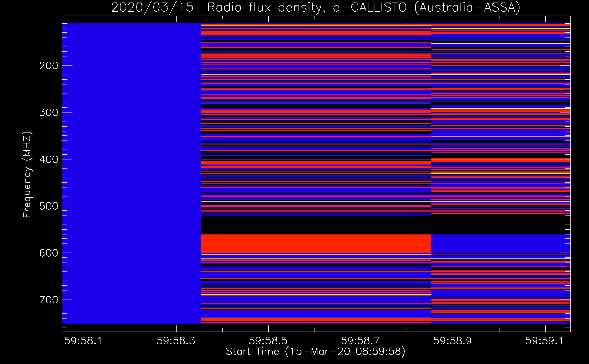Click the 59:58.5 time tick label
Viewport: 589px width, 364px height.
(x=268, y=341)
